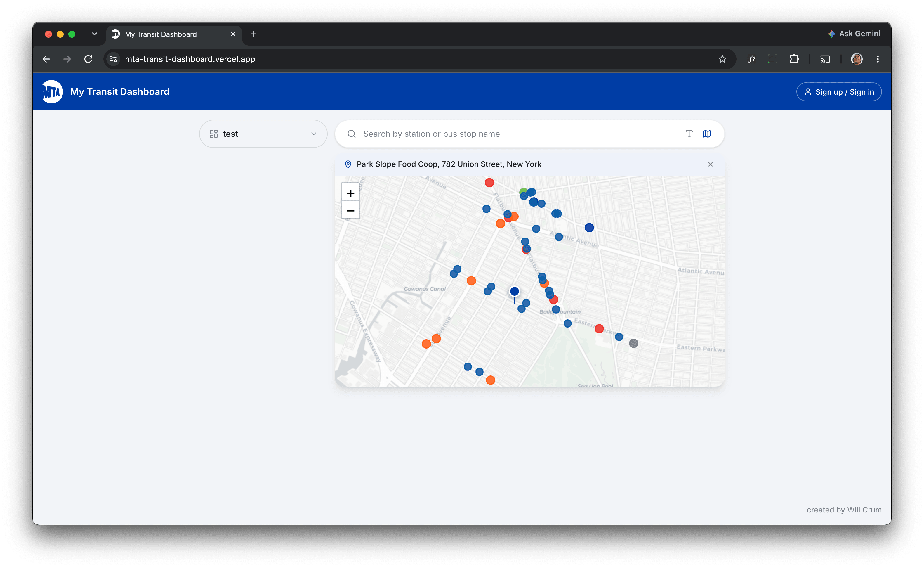The image size is (924, 568).
Task: Click the screenshot capture extension icon
Action: click(x=772, y=59)
